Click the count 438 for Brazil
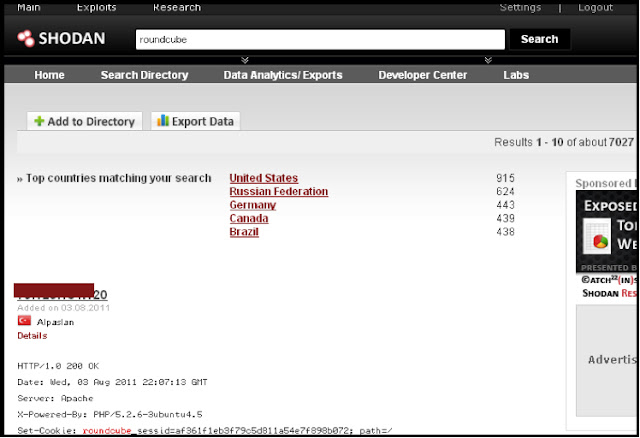The height and width of the screenshot is (438, 640). point(505,232)
